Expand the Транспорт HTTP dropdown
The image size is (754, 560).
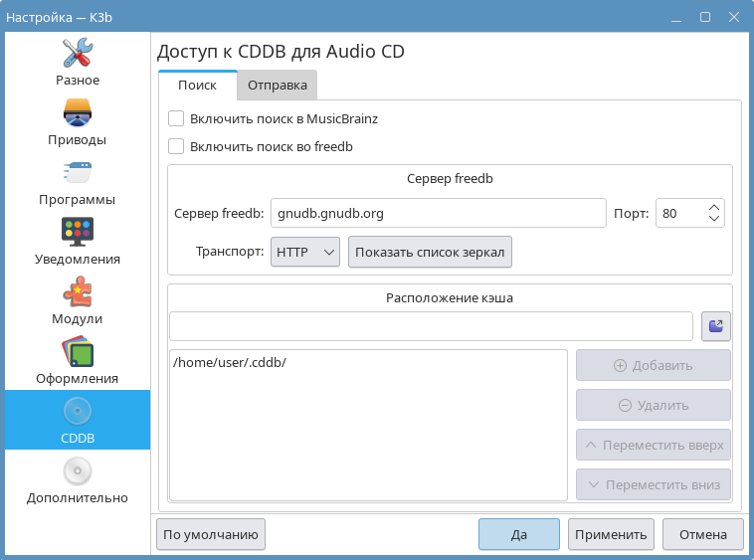point(305,253)
